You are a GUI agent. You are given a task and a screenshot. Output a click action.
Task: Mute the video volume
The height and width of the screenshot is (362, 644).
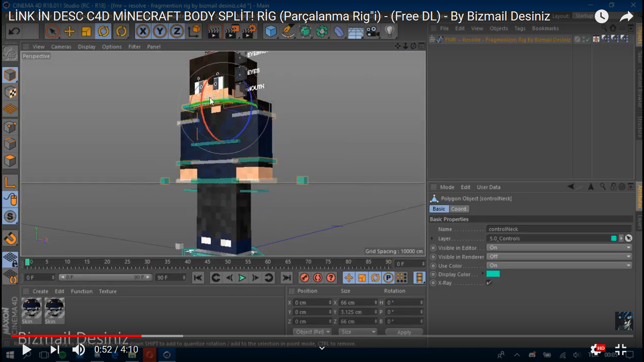pyautogui.click(x=79, y=350)
